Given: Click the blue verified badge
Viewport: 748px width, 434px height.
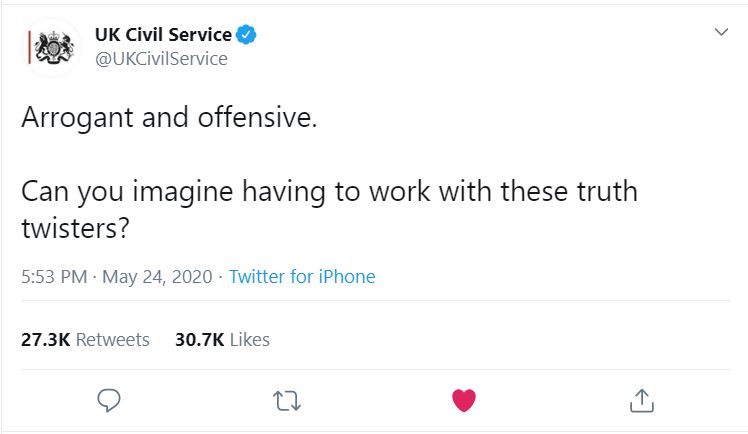Looking at the screenshot, I should click(x=247, y=35).
